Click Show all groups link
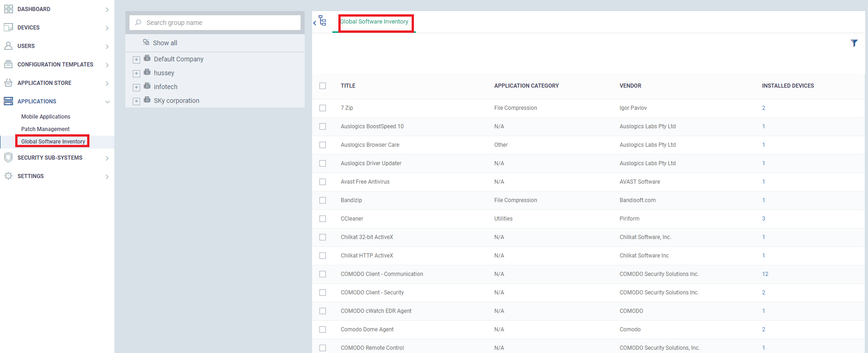This screenshot has width=868, height=353. [x=165, y=43]
